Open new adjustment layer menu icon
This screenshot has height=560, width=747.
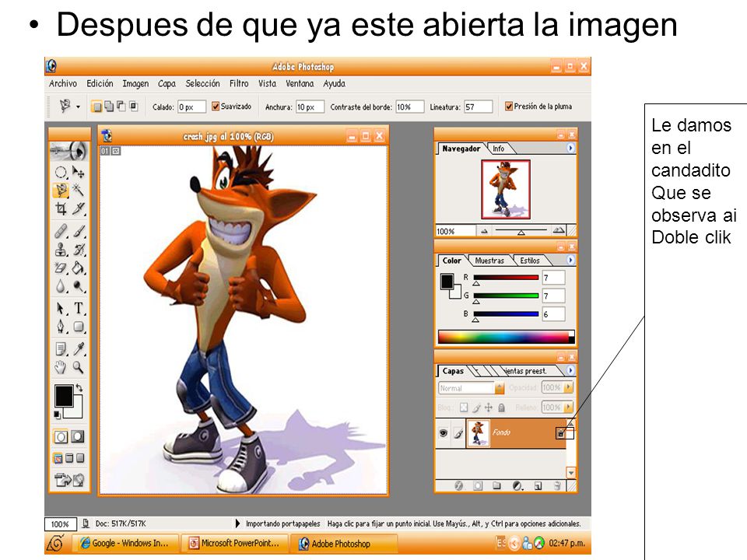(517, 486)
